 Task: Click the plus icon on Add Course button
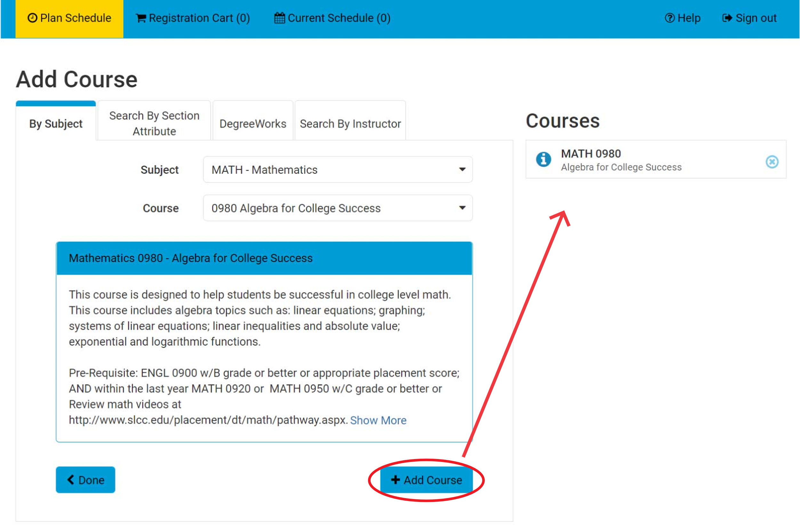pos(395,480)
